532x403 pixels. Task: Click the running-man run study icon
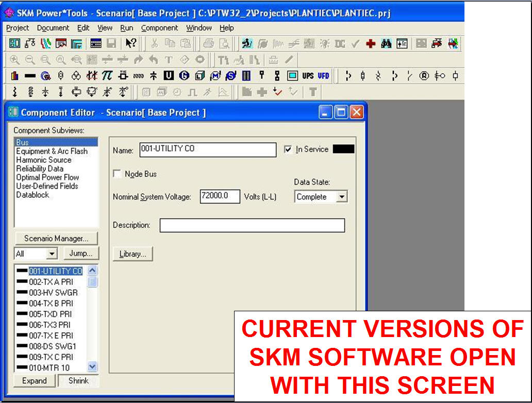point(246,44)
